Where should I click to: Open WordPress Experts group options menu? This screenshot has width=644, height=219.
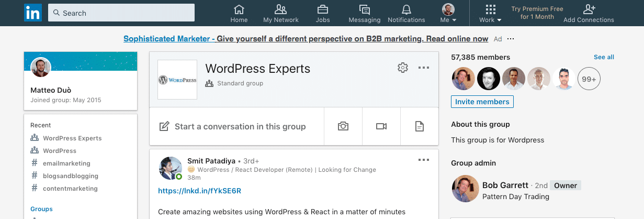(x=424, y=68)
